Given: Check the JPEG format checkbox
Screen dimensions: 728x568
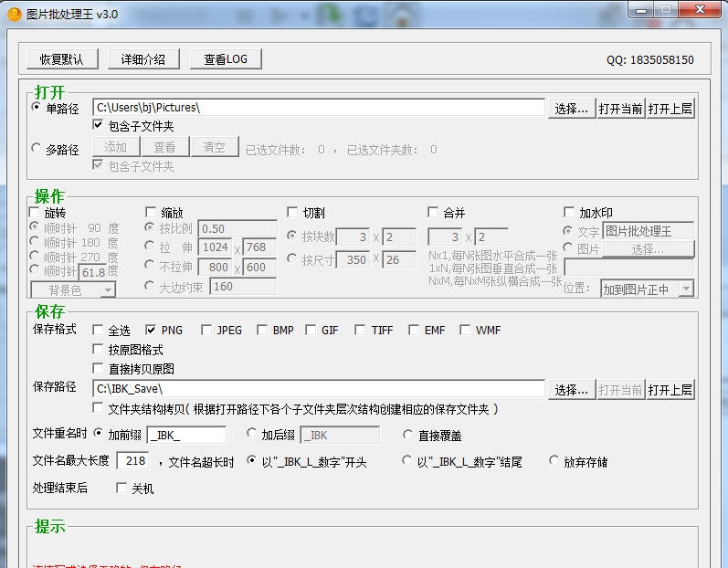Looking at the screenshot, I should tap(206, 330).
